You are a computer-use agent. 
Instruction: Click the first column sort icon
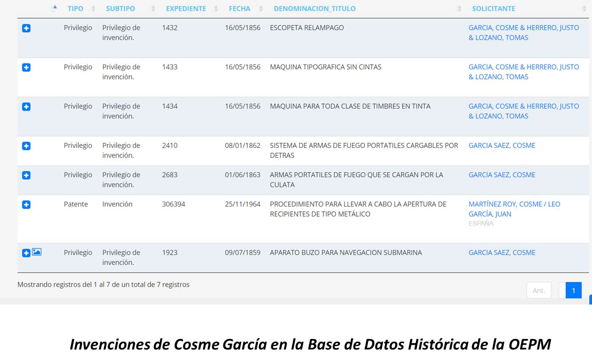[54, 8]
